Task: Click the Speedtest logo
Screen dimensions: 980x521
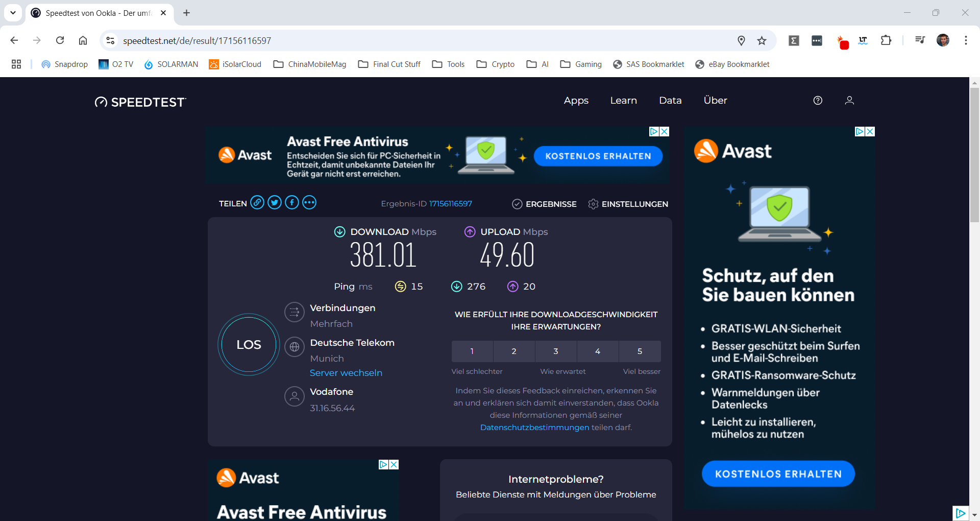Action: coord(140,102)
